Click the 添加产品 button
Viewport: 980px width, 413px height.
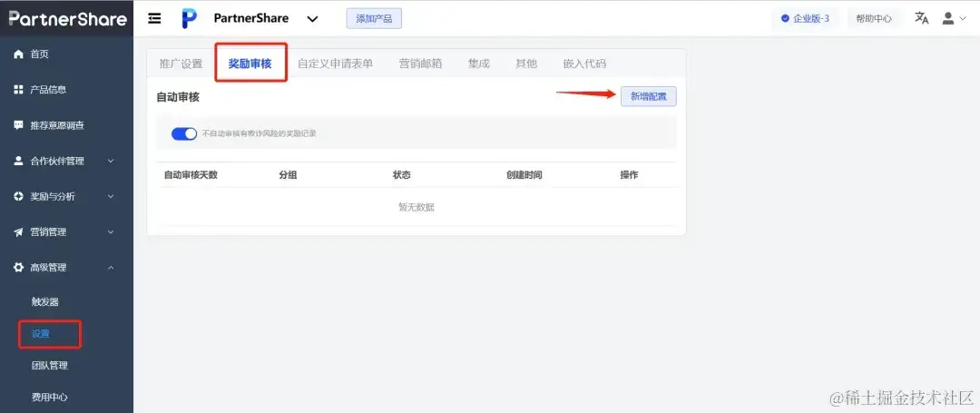click(x=374, y=19)
